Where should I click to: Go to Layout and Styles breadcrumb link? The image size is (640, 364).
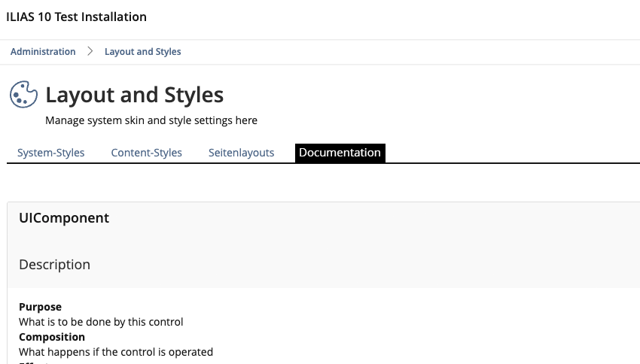click(x=142, y=52)
